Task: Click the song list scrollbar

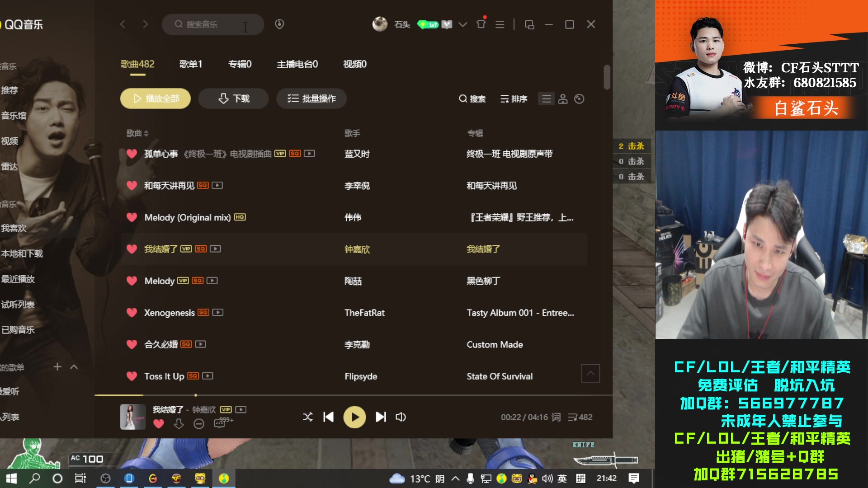Action: tap(607, 78)
